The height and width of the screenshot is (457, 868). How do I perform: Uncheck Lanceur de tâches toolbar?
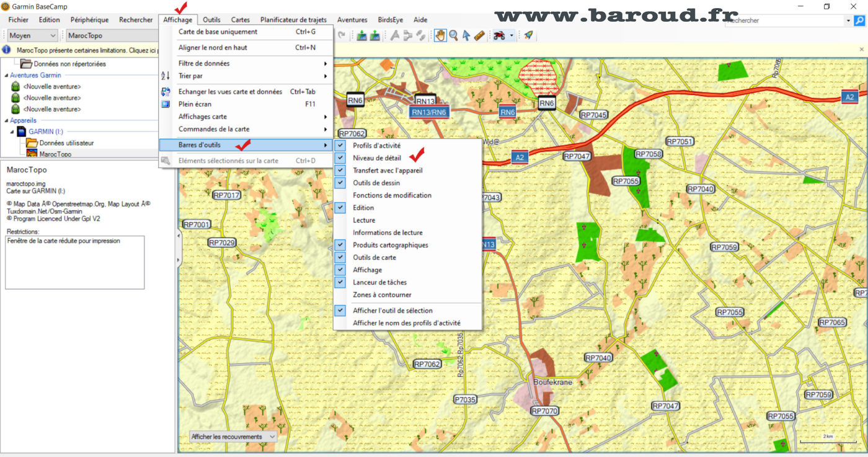point(340,282)
